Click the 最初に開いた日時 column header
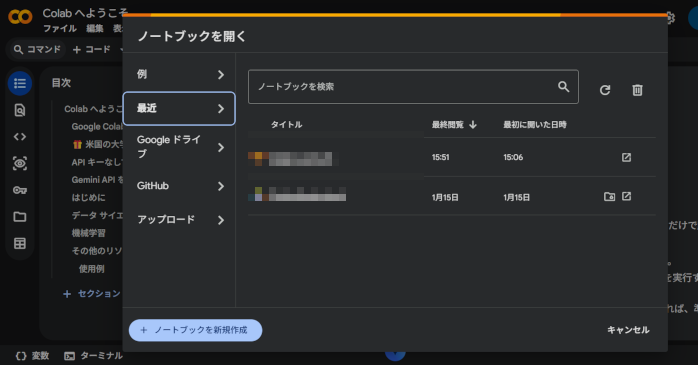This screenshot has width=698, height=365. [535, 125]
